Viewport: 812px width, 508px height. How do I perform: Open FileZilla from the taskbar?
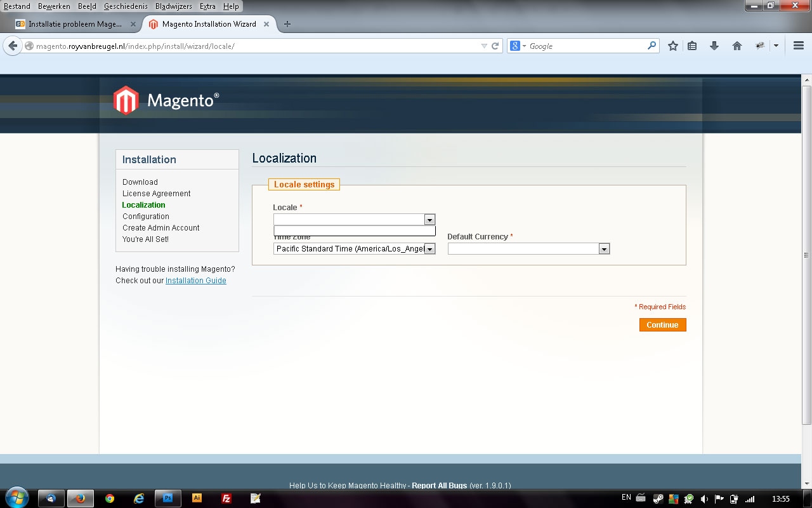226,498
